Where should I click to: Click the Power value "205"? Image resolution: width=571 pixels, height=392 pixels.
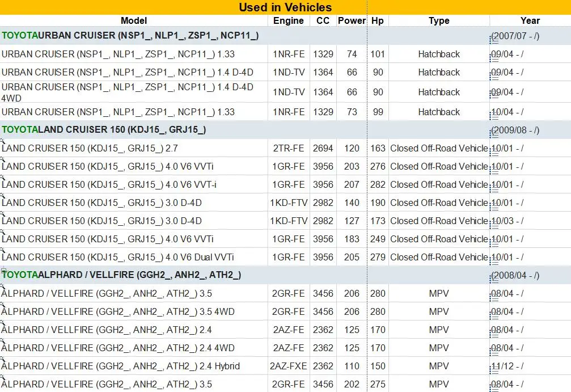coord(352,257)
